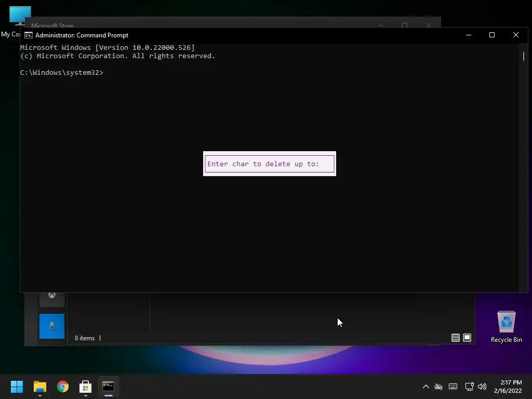
Task: Click the Microsoft Store window title
Action: click(52, 25)
